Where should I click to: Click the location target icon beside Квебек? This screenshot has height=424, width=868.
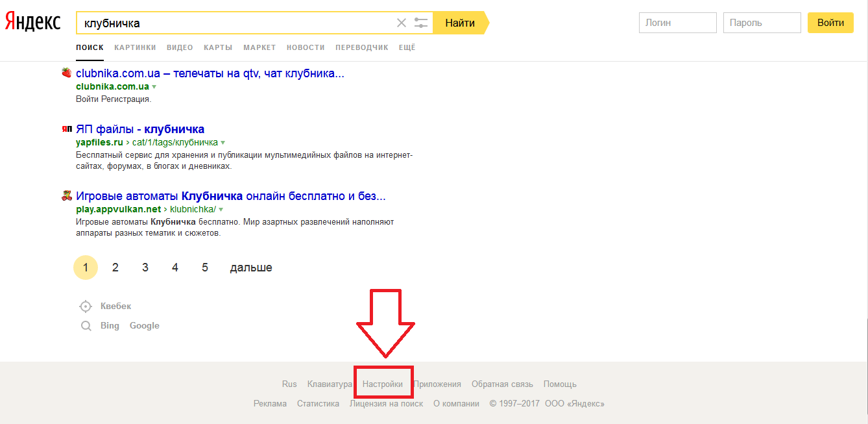(x=86, y=306)
